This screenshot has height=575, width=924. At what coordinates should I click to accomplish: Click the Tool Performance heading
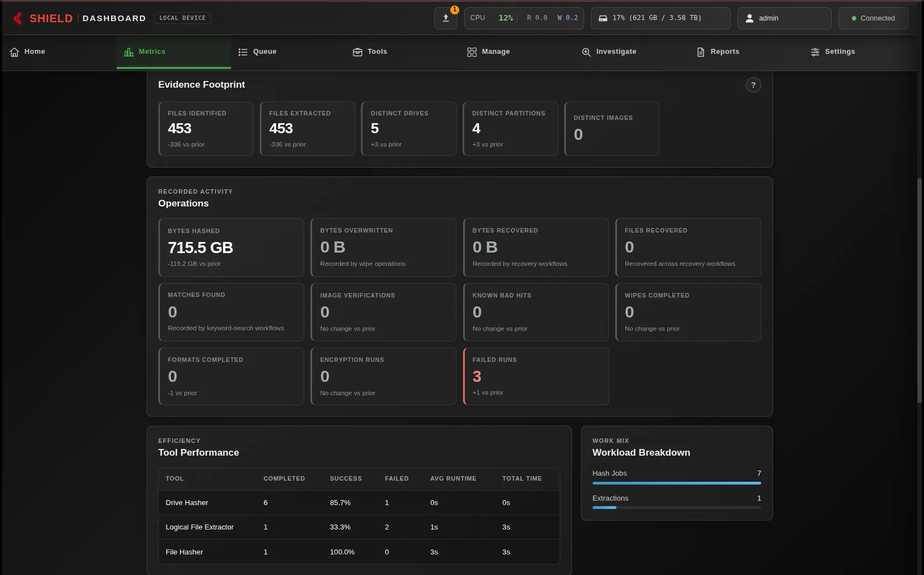coord(199,452)
